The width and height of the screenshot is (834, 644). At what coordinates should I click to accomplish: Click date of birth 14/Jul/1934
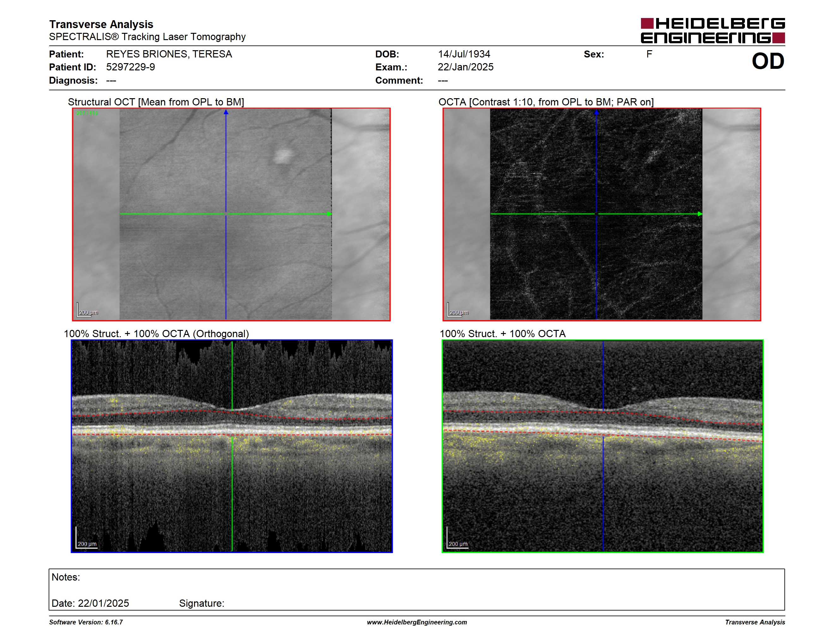pyautogui.click(x=464, y=54)
